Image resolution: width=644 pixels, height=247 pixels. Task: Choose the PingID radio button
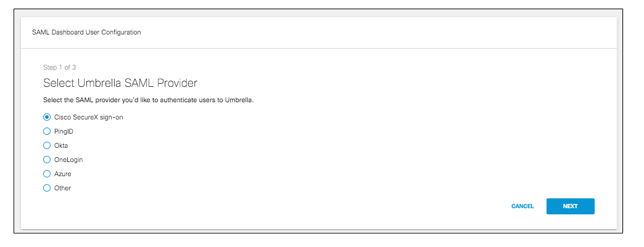coord(47,131)
